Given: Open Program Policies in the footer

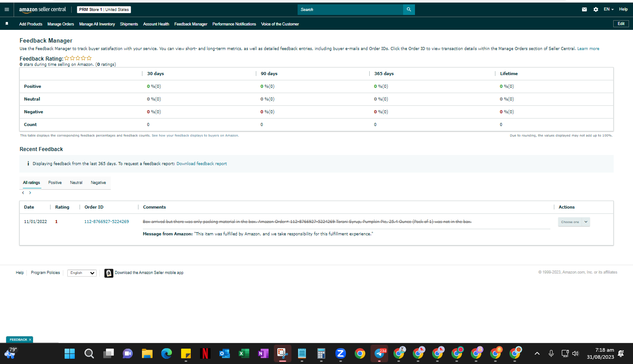Looking at the screenshot, I should click(45, 273).
